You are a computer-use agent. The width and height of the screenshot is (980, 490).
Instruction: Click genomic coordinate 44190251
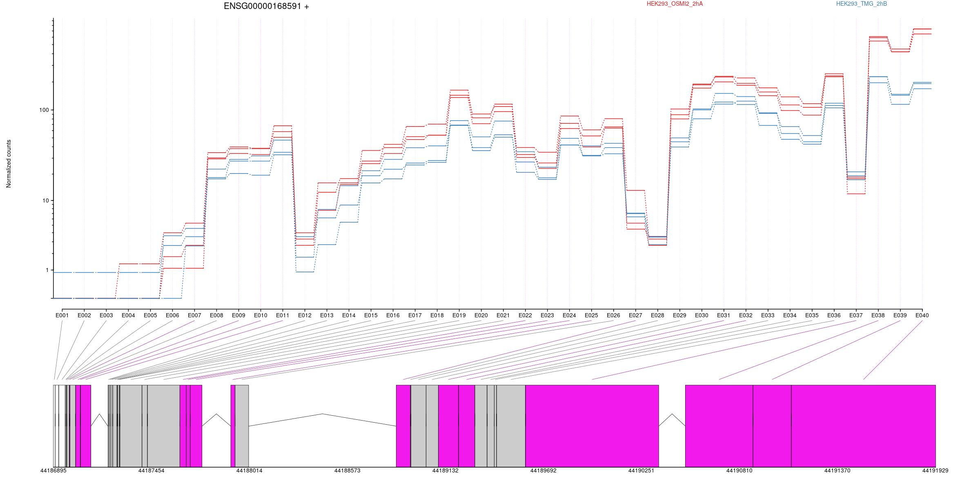641,470
